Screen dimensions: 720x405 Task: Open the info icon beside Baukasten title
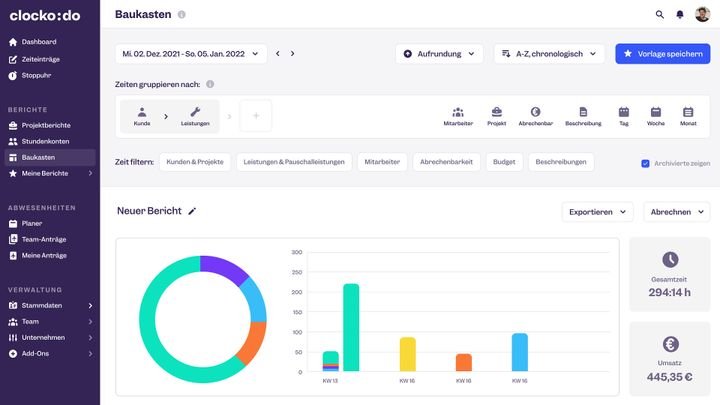click(x=181, y=15)
